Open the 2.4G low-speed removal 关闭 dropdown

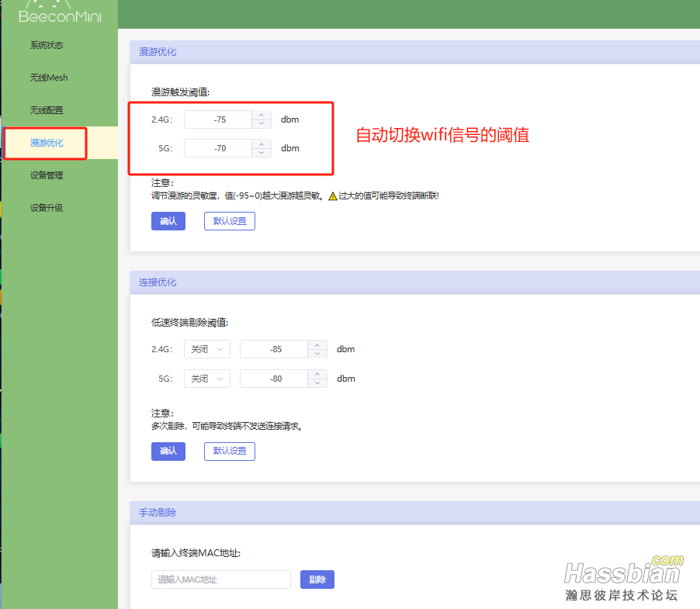[207, 349]
